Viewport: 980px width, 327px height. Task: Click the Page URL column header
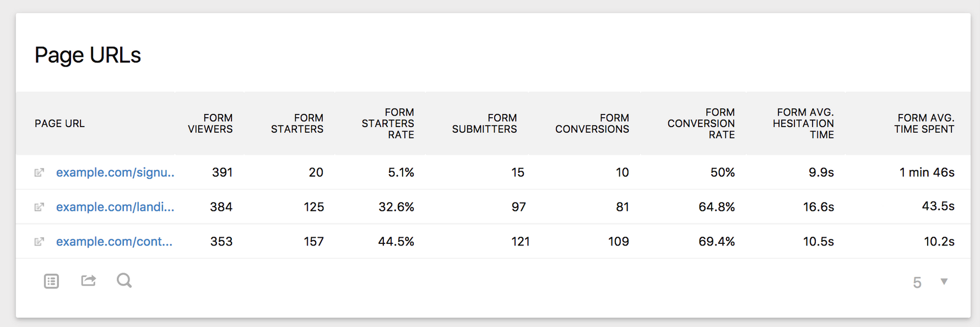[59, 124]
